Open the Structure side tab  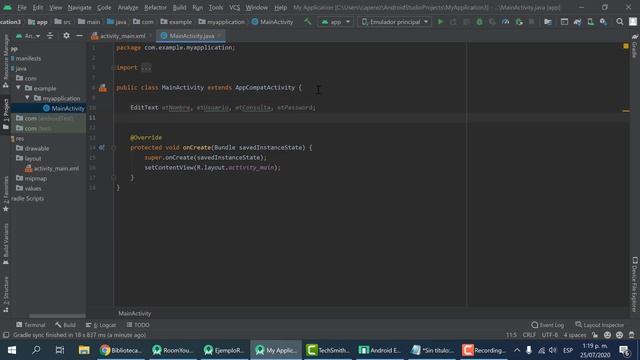point(5,294)
